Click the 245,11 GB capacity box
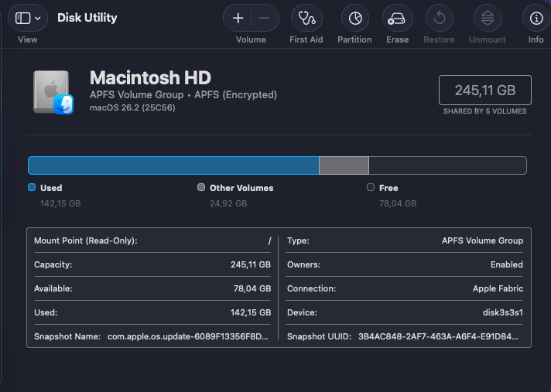551x392 pixels. 485,90
